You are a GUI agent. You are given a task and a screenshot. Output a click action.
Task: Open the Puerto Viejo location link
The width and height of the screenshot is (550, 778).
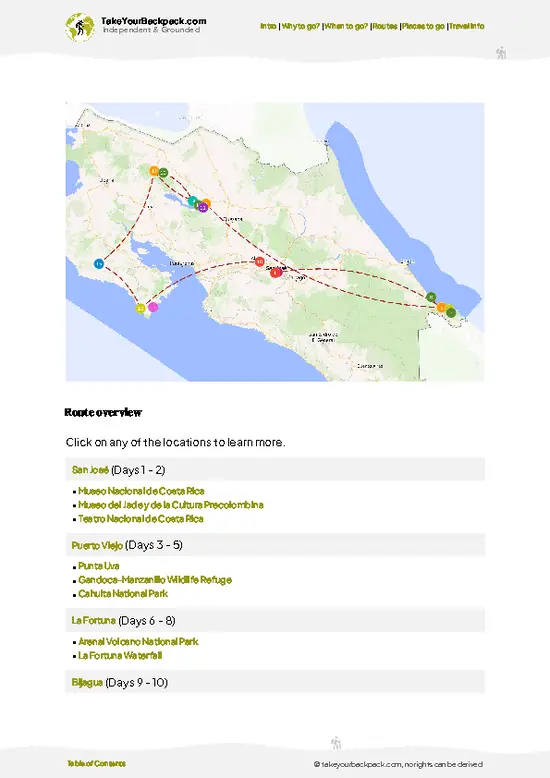click(x=97, y=545)
